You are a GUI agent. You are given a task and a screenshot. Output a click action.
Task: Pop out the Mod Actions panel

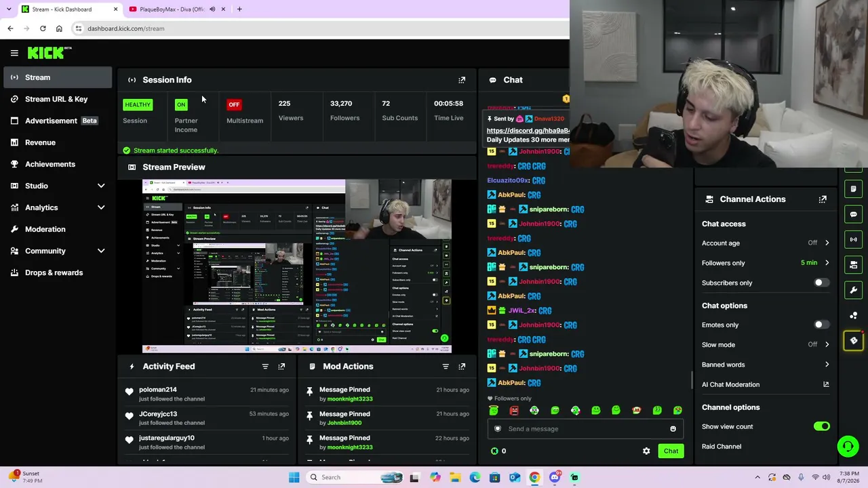pyautogui.click(x=462, y=367)
